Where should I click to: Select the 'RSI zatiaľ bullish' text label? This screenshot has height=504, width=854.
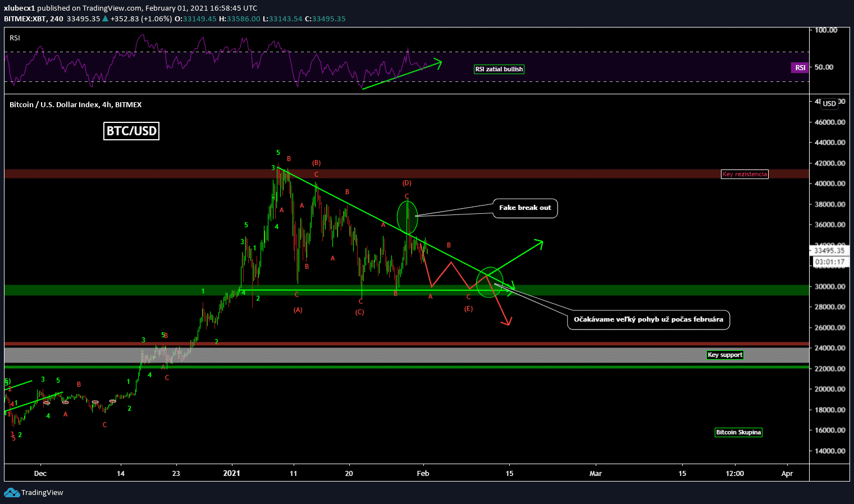click(499, 69)
